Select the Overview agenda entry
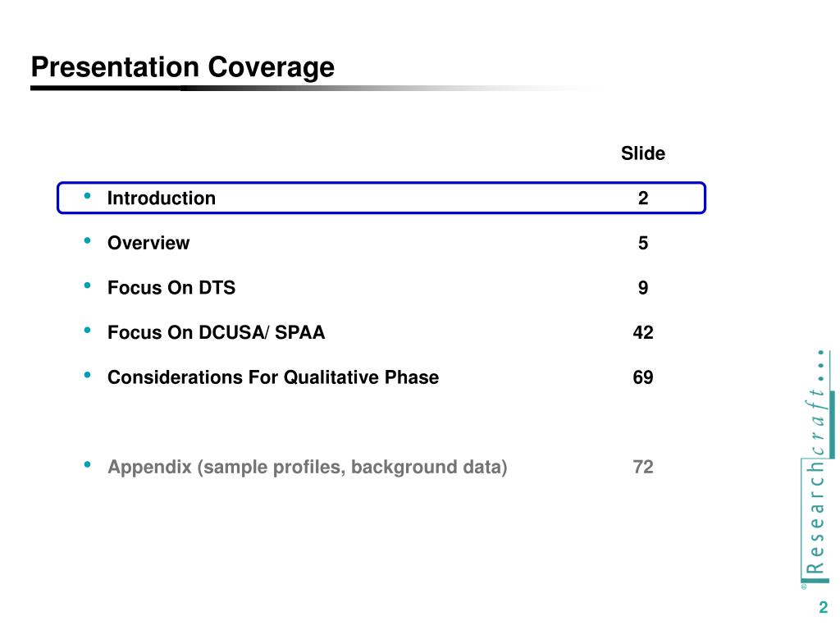 click(x=148, y=243)
